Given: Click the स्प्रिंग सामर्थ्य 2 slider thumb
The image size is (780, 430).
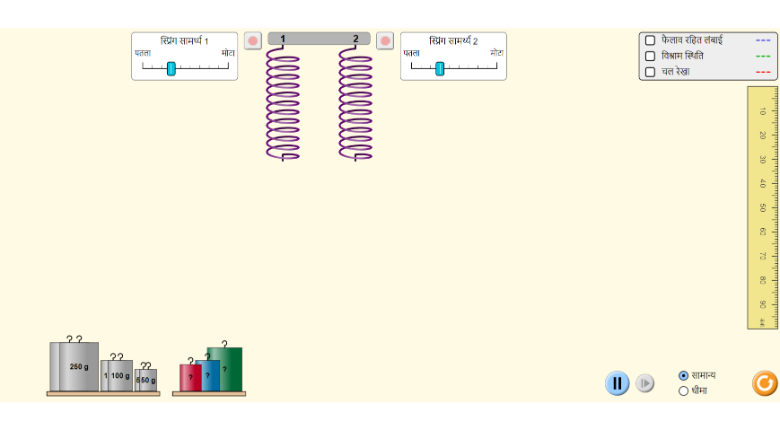Looking at the screenshot, I should [440, 68].
